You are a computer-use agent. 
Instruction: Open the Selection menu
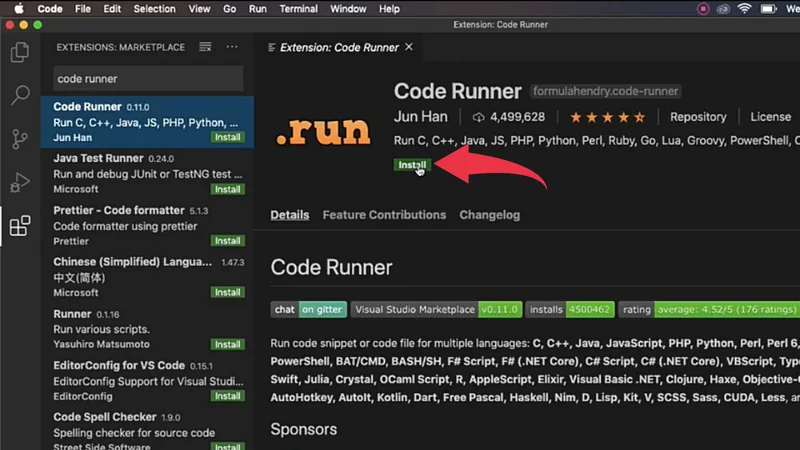154,9
